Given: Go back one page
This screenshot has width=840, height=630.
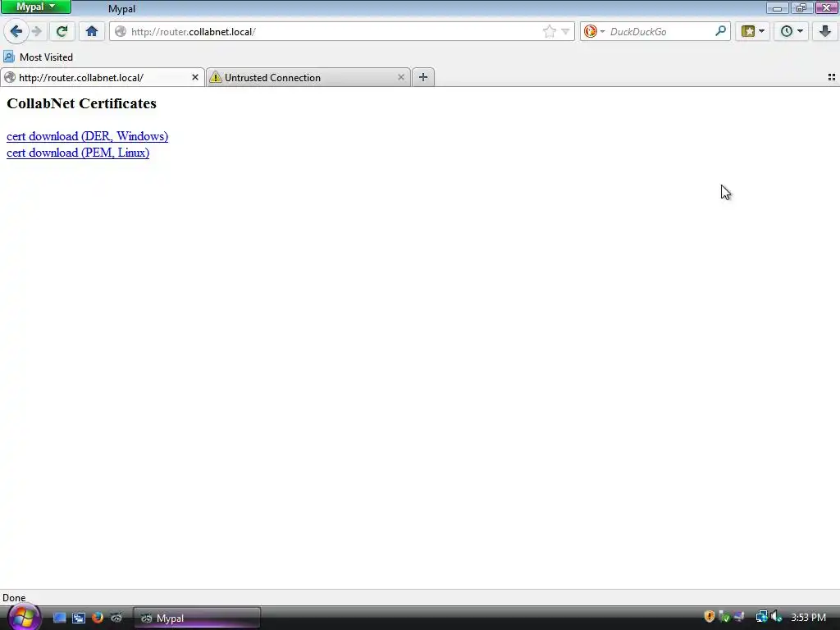Looking at the screenshot, I should pos(16,32).
